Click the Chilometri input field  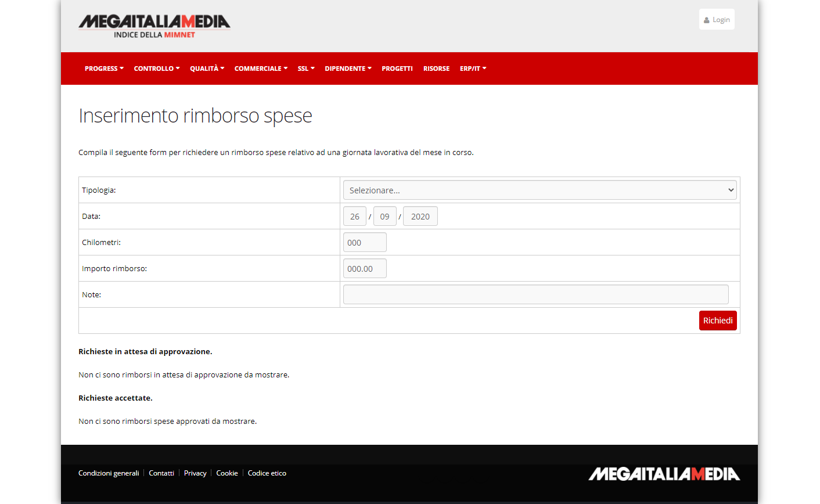(x=365, y=242)
